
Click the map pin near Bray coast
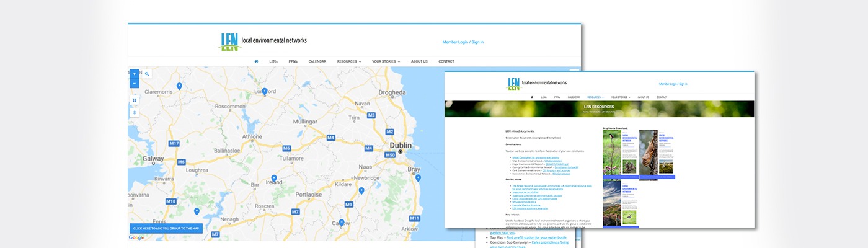[418, 178]
